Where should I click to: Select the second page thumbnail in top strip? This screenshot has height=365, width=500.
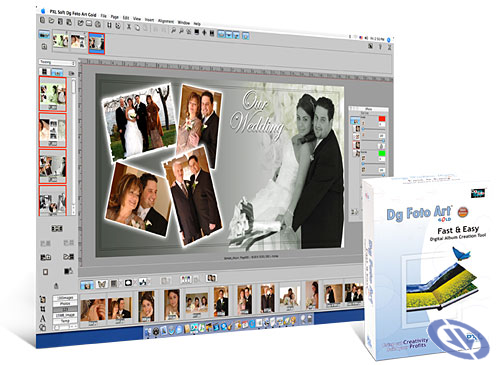tap(78, 41)
